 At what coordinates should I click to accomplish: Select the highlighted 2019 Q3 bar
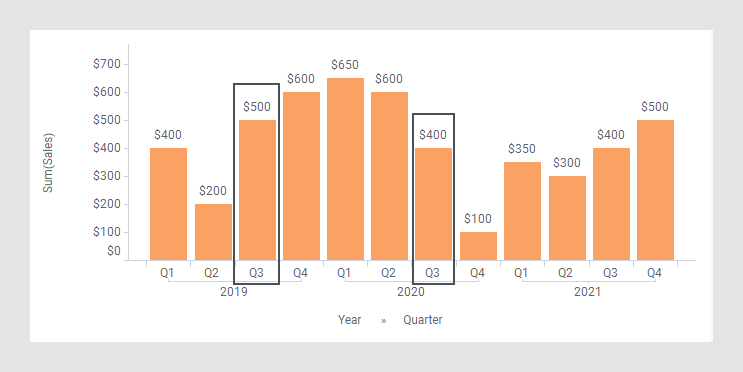[x=257, y=190]
